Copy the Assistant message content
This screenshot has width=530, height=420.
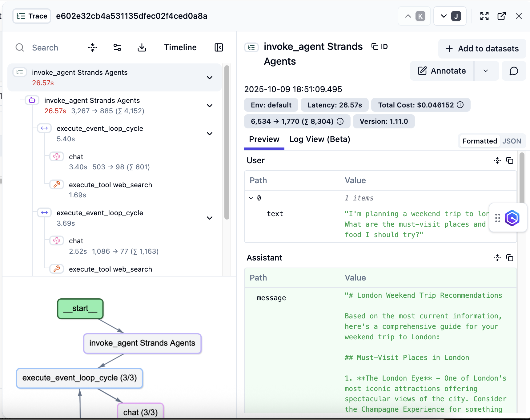click(510, 258)
